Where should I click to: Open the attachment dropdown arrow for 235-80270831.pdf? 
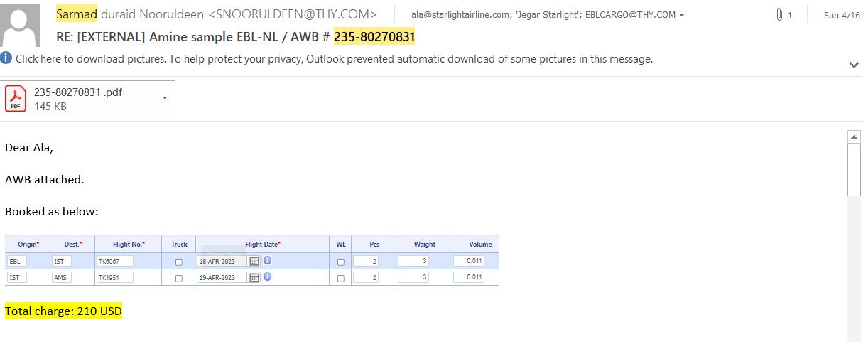click(x=165, y=98)
